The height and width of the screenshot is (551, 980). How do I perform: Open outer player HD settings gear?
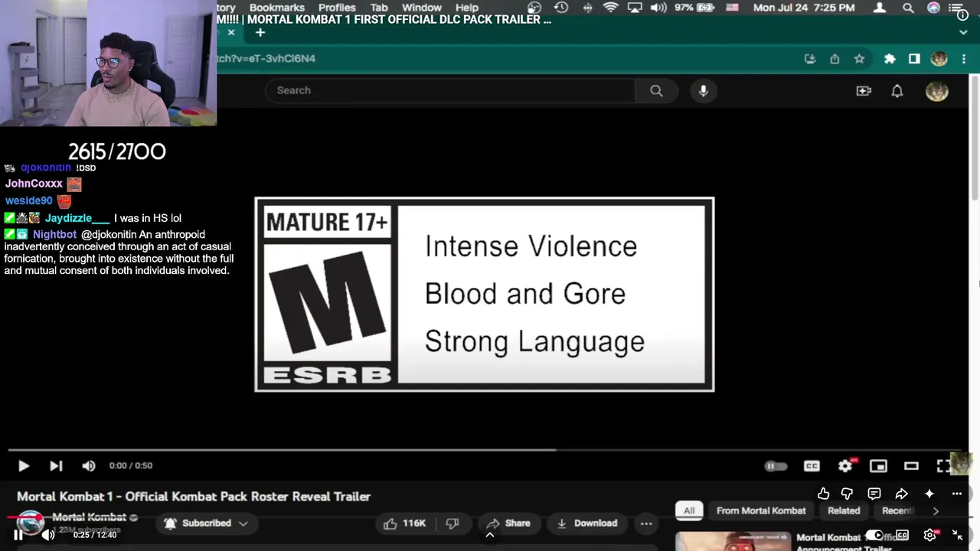pyautogui.click(x=930, y=535)
